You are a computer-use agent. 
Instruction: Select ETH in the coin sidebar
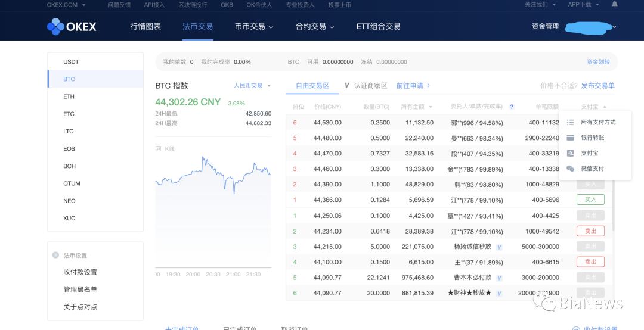[69, 96]
